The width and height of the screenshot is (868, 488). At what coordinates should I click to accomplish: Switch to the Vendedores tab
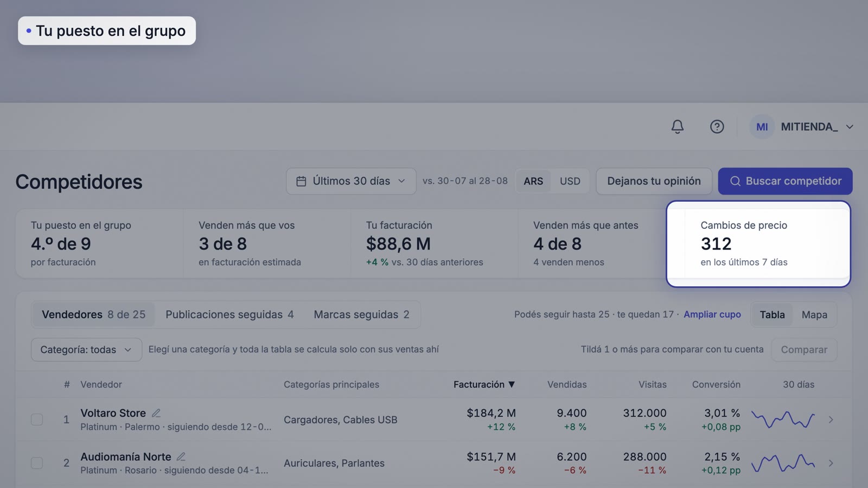pos(93,314)
